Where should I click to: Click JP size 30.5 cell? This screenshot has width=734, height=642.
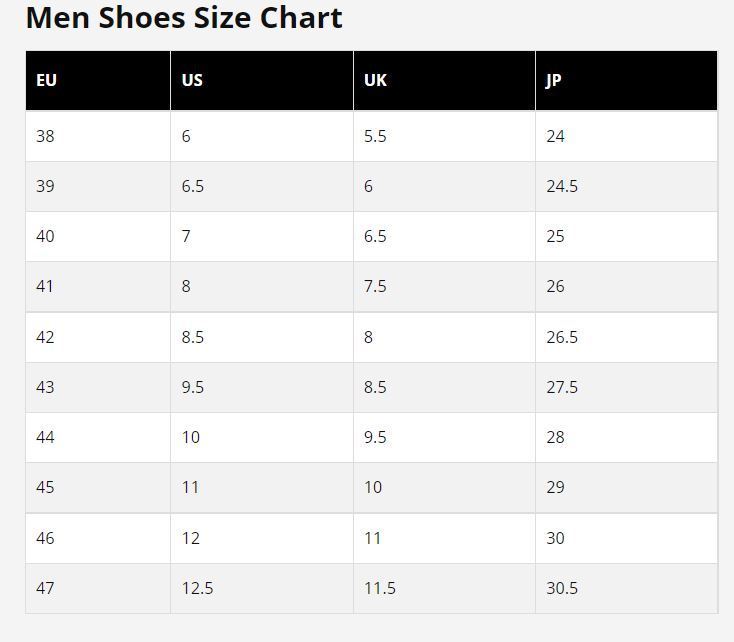pyautogui.click(x=626, y=589)
